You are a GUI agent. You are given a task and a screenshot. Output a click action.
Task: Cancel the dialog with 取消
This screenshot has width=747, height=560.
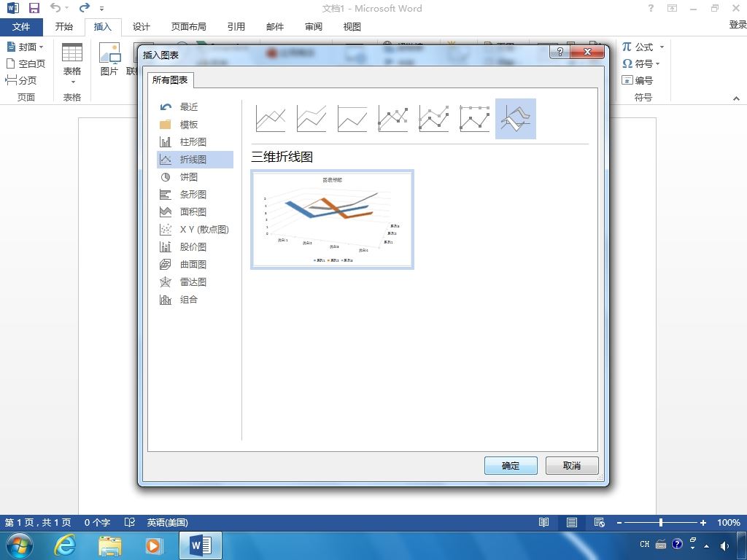click(572, 466)
